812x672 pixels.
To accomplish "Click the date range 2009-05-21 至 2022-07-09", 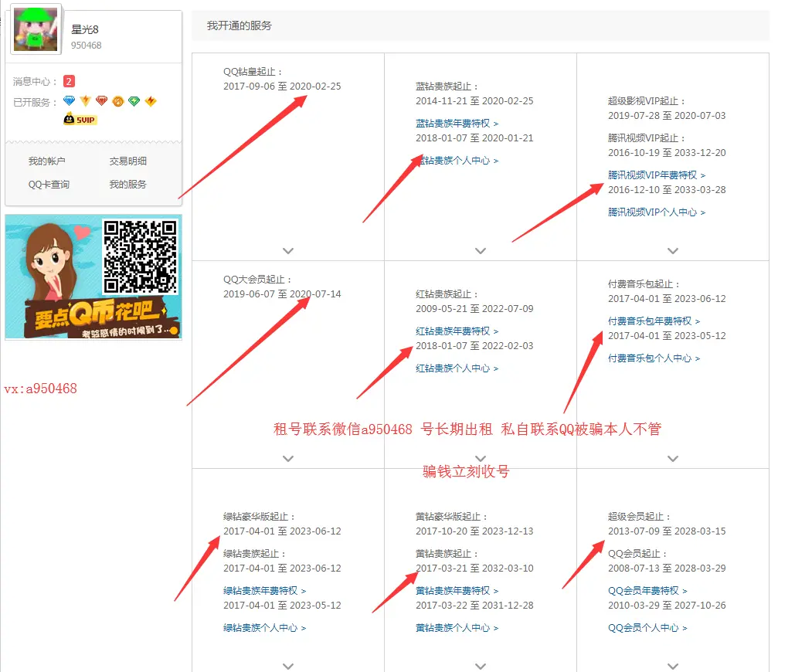I will [x=474, y=308].
